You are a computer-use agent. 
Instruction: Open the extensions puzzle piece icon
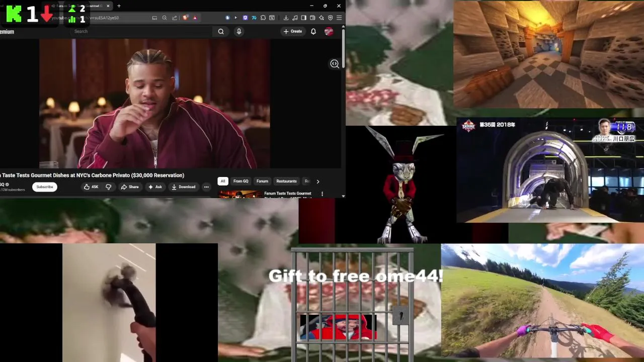tap(263, 18)
